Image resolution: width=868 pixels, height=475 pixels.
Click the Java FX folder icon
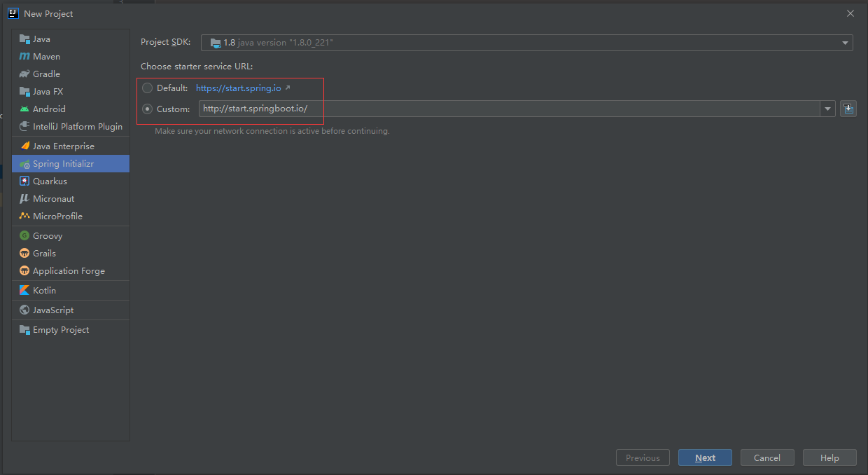click(24, 92)
